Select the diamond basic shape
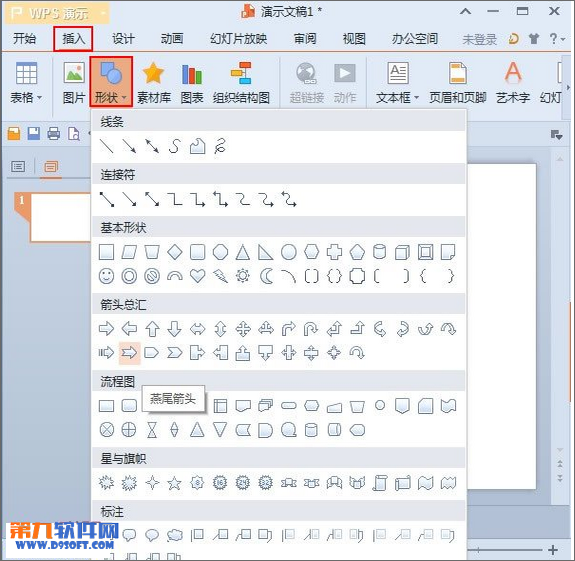This screenshot has width=575, height=561. 175,252
